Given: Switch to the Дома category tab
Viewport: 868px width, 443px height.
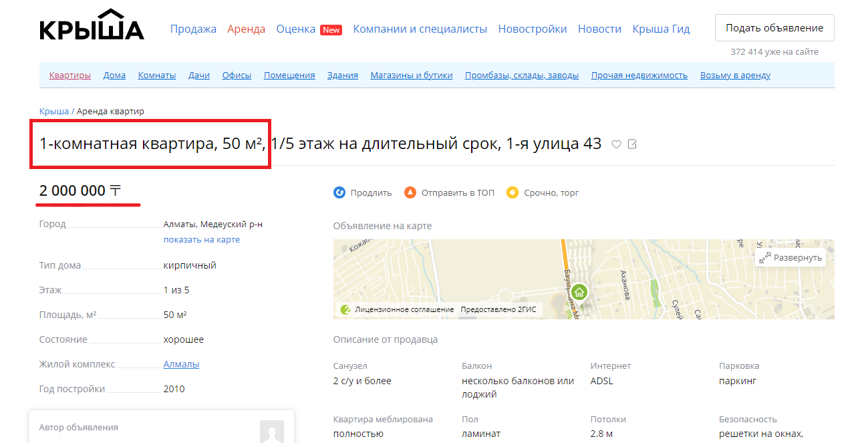Looking at the screenshot, I should (x=114, y=76).
